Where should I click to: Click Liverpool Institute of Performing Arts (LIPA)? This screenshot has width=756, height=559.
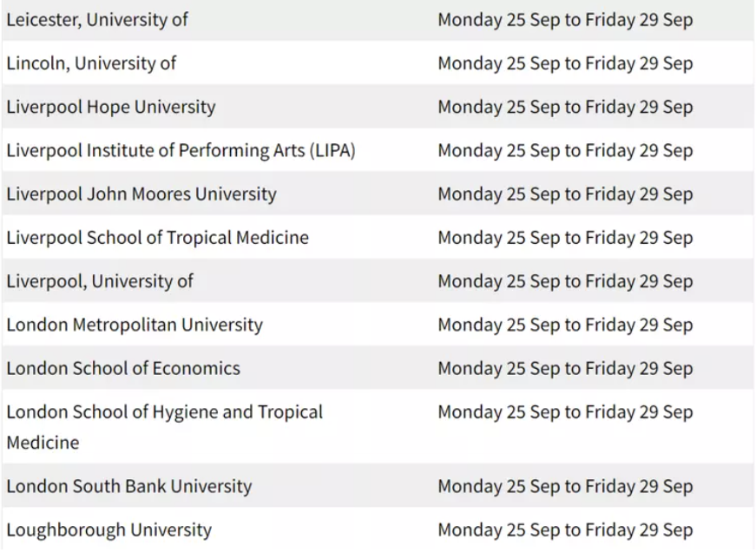point(181,150)
